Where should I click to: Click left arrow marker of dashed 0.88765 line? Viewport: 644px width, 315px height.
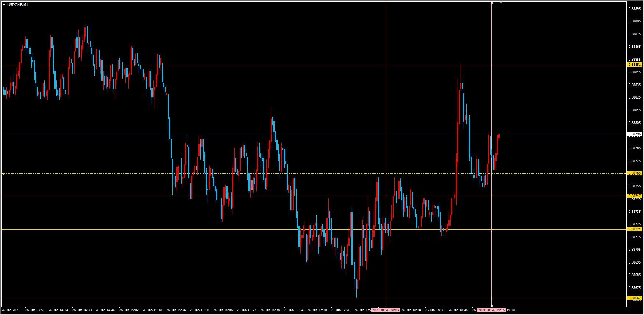click(3, 173)
